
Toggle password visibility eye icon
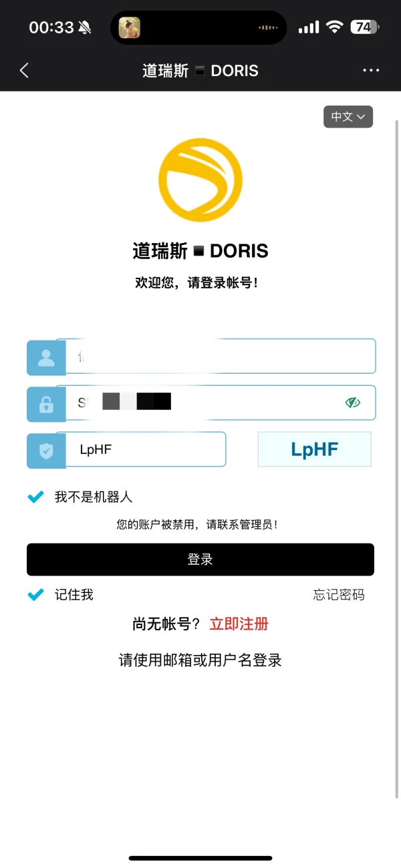(353, 402)
